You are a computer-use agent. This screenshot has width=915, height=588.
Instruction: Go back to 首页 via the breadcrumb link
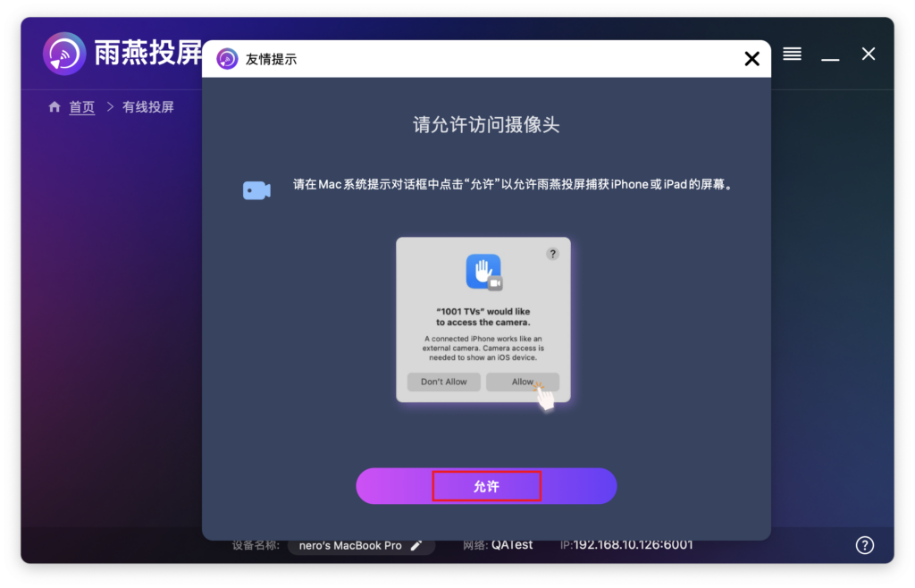pos(82,107)
